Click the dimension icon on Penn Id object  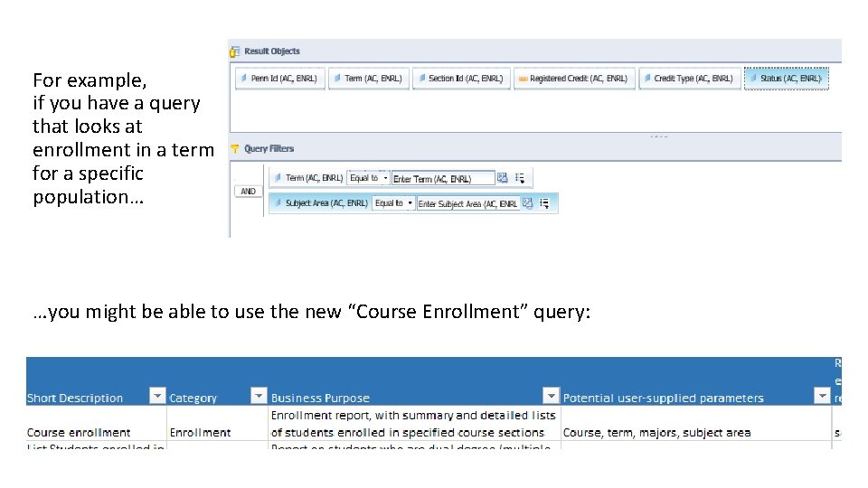pos(243,78)
